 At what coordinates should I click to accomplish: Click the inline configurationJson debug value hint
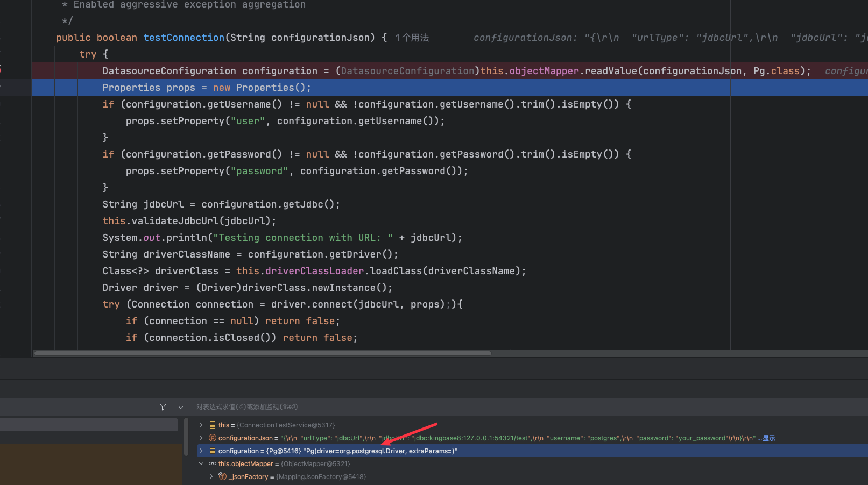tap(671, 38)
